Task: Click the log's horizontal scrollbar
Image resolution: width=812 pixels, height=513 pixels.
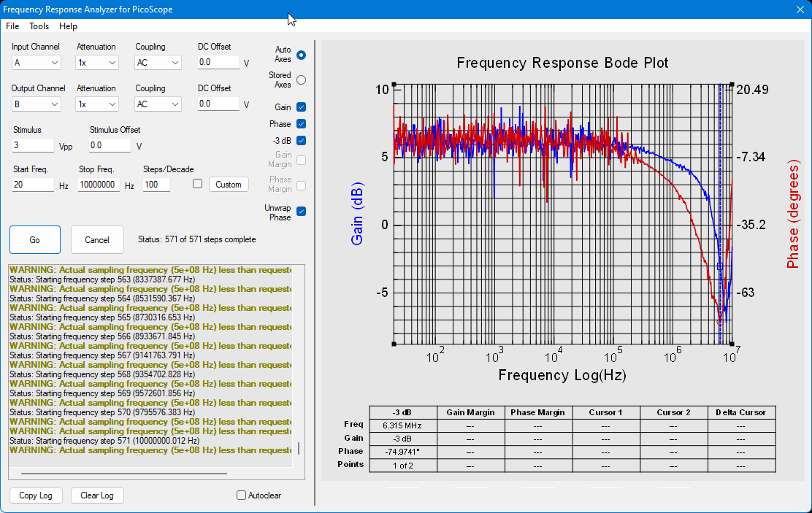Action: pyautogui.click(x=123, y=473)
